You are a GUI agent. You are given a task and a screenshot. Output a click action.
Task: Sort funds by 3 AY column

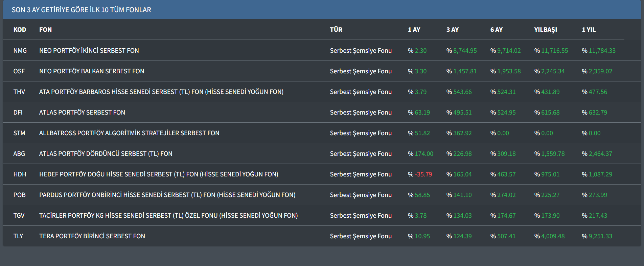[452, 30]
